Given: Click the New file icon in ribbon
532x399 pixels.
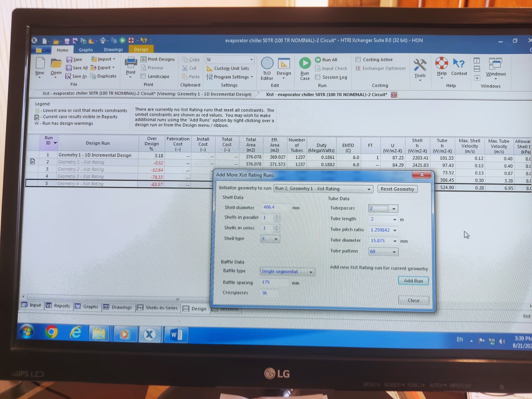Looking at the screenshot, I should click(40, 63).
